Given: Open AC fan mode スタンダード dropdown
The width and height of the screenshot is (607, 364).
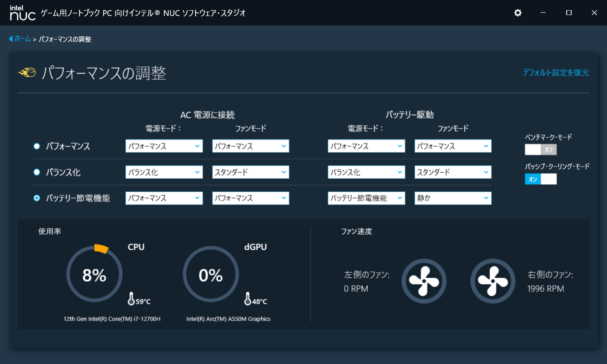Looking at the screenshot, I should tap(251, 172).
